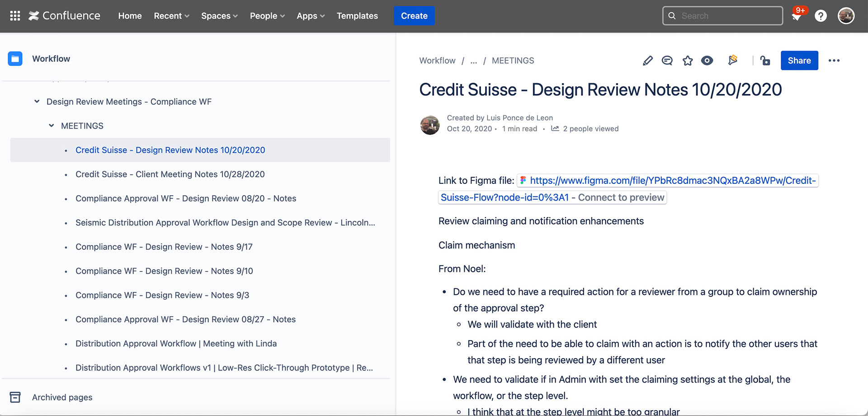868x416 pixels.
Task: Focus the Search input field
Action: (722, 16)
